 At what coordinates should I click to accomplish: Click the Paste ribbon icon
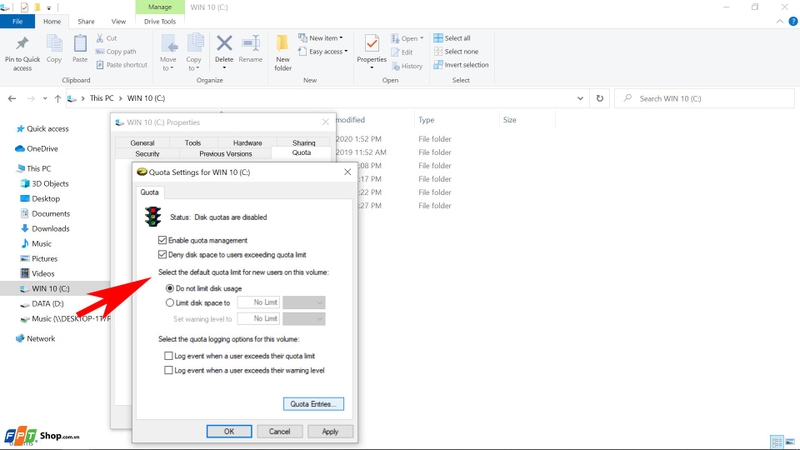80,44
